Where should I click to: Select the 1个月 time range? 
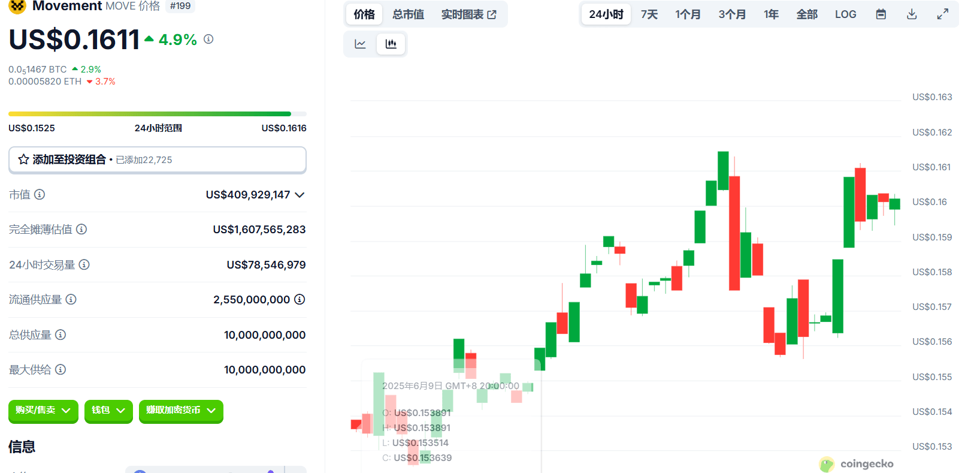688,14
